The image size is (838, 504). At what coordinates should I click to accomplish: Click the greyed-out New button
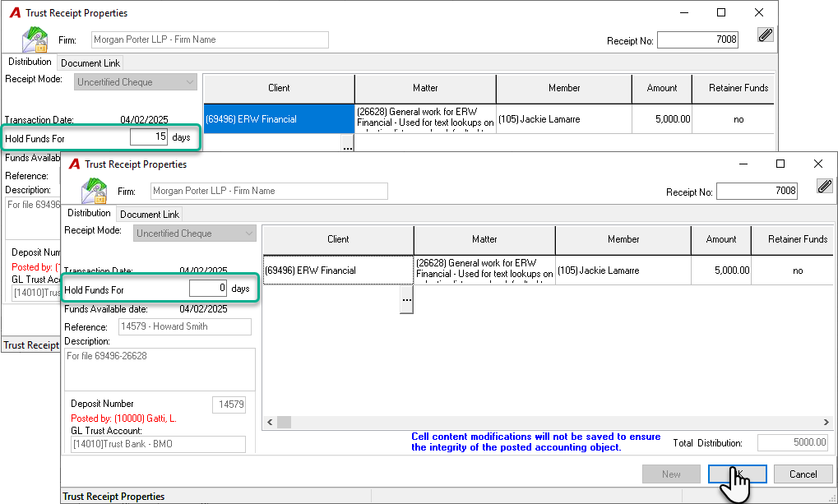coord(671,474)
